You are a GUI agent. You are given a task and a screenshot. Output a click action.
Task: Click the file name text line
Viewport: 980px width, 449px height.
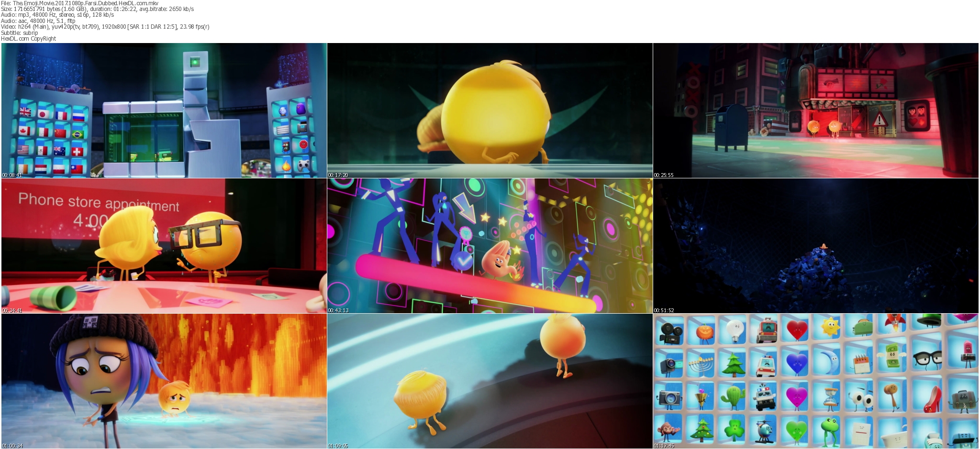tap(79, 3)
